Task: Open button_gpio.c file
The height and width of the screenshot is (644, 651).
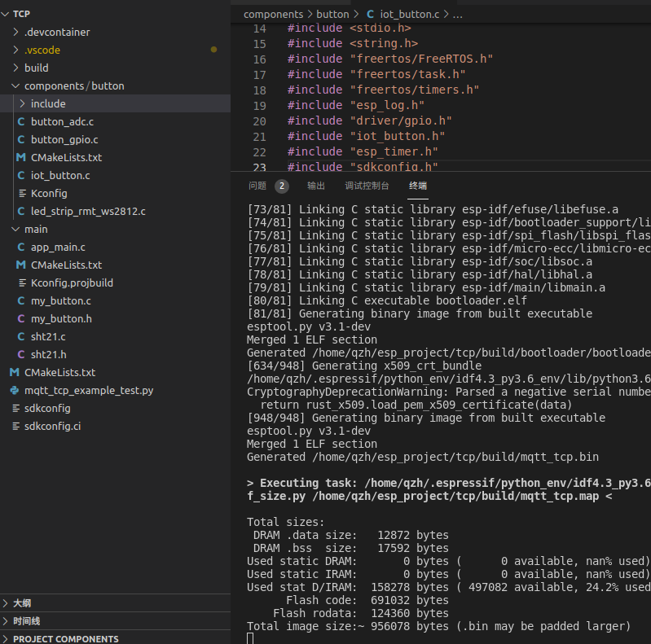Action: (x=64, y=139)
